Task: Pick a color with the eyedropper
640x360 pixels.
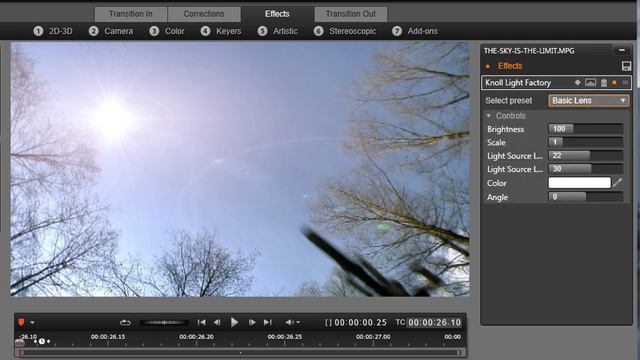Action: [617, 182]
